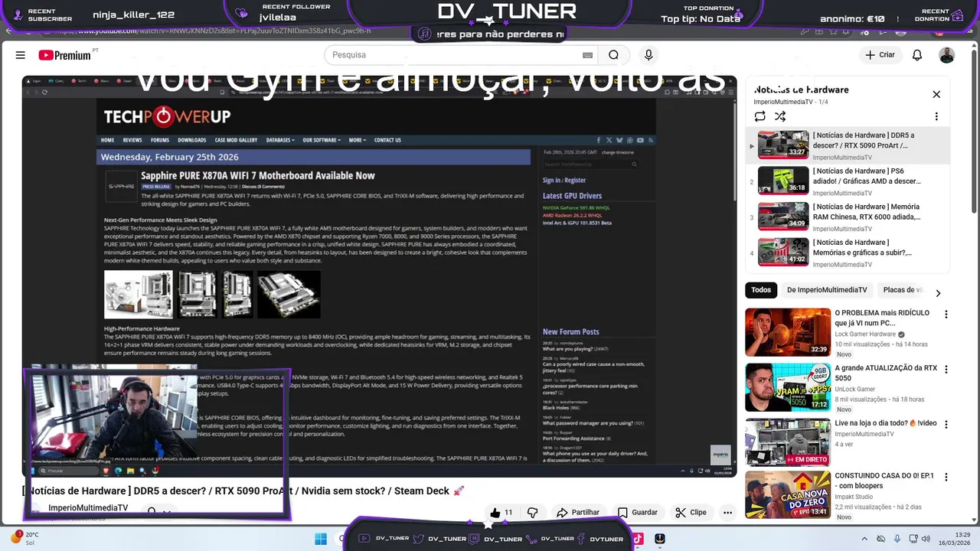This screenshot has width=980, height=551.
Task: Open the Impakt Studio channel link
Action: coord(854,497)
